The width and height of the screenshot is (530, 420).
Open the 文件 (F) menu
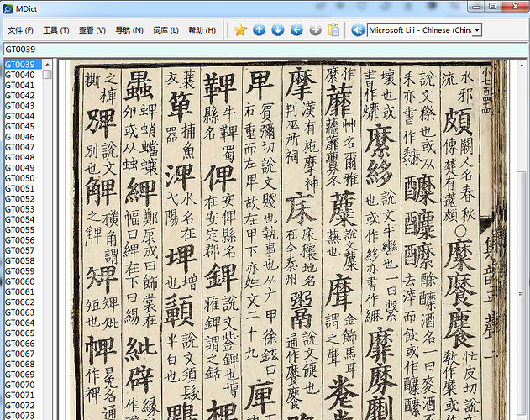(21, 30)
